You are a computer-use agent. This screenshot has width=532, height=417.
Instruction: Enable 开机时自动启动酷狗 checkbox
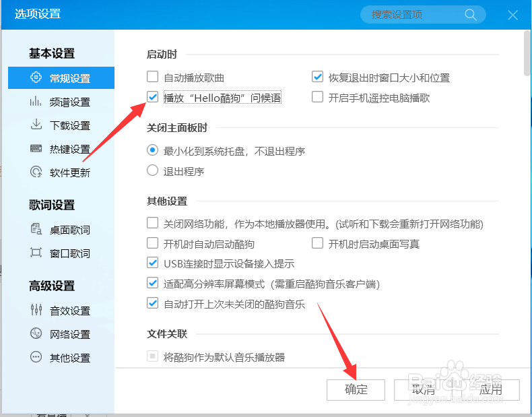click(152, 243)
